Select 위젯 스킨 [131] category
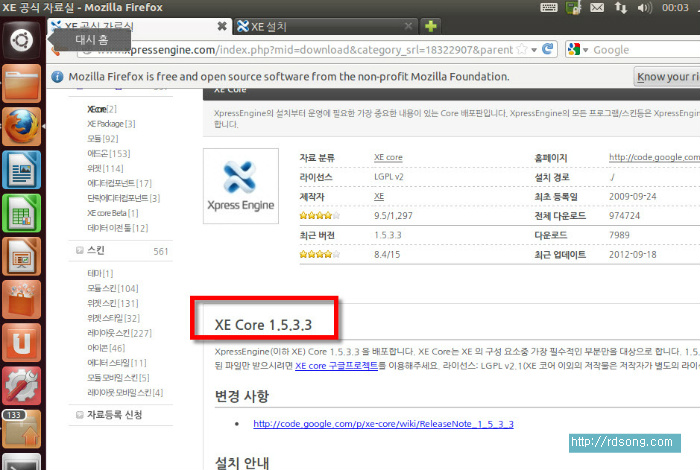 tap(112, 304)
